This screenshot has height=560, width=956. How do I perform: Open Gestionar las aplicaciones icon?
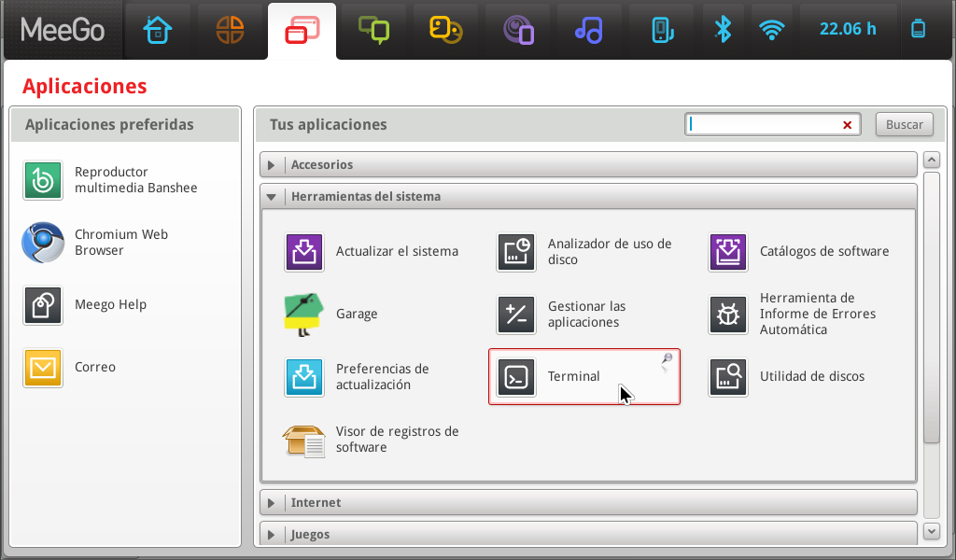[516, 315]
